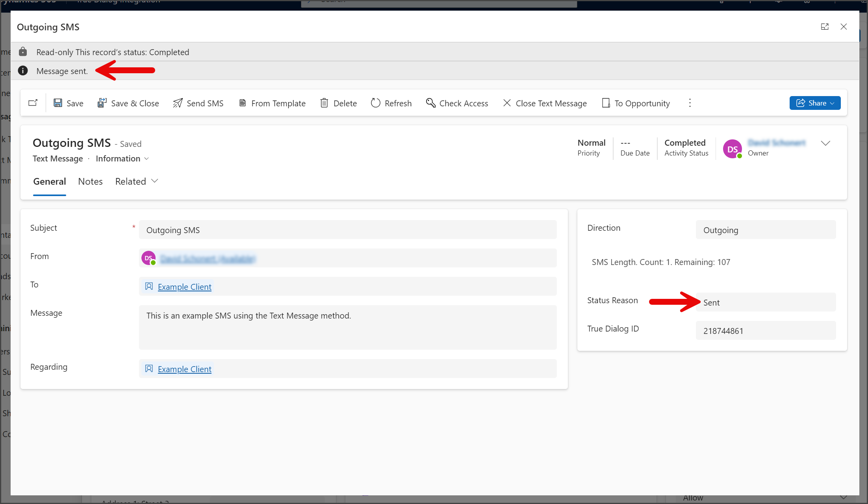Click the open-in-new-window icon beside Save
Screen dimensions: 868x504
[x=33, y=103]
